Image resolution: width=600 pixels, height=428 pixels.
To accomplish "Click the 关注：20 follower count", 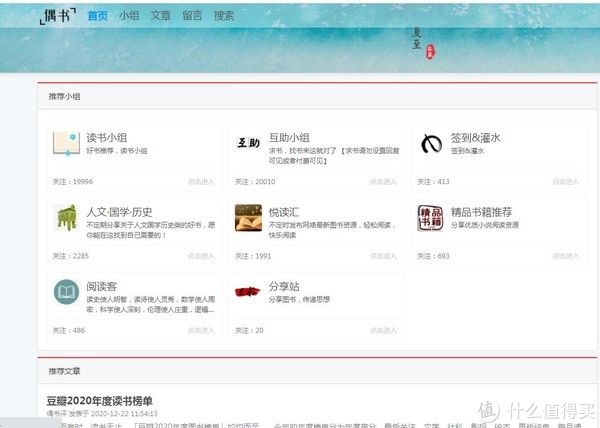I will pyautogui.click(x=249, y=330).
